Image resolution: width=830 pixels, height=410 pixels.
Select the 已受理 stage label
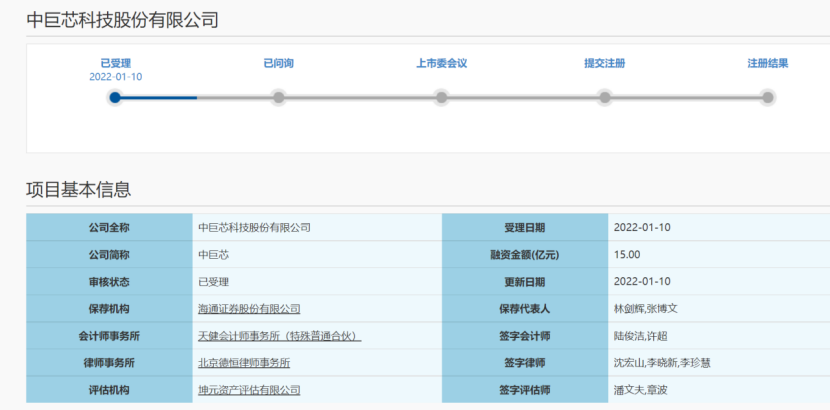click(x=115, y=63)
